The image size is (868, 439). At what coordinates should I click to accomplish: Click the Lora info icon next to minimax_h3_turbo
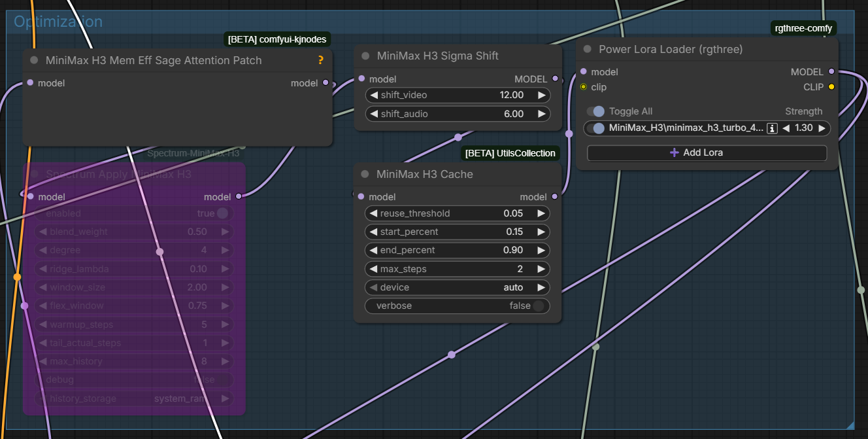[x=772, y=128]
